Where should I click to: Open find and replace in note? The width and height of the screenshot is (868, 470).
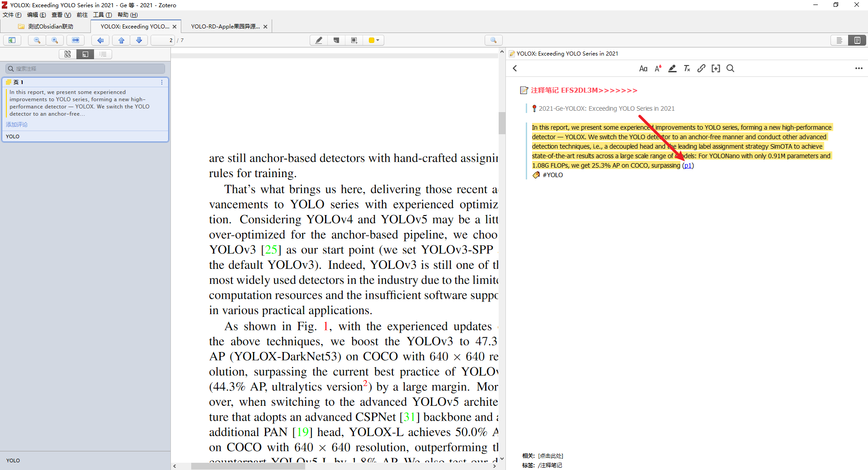coord(730,68)
